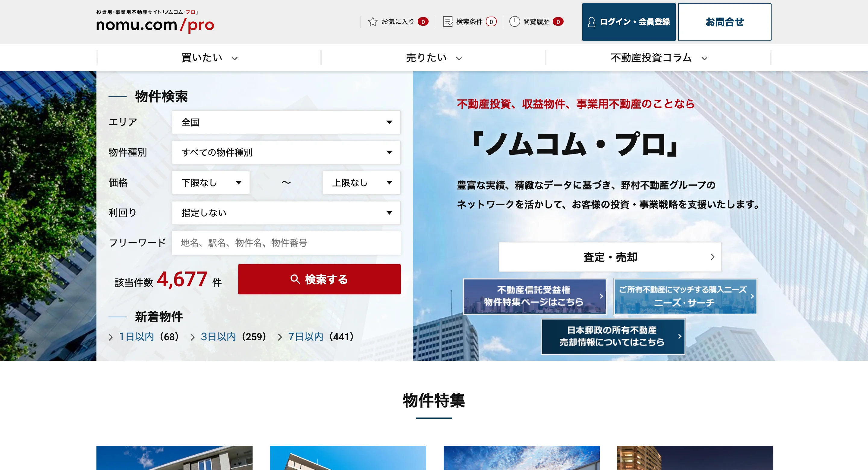Click the red 検索する button
Viewport: 868px width, 470px height.
pos(319,279)
